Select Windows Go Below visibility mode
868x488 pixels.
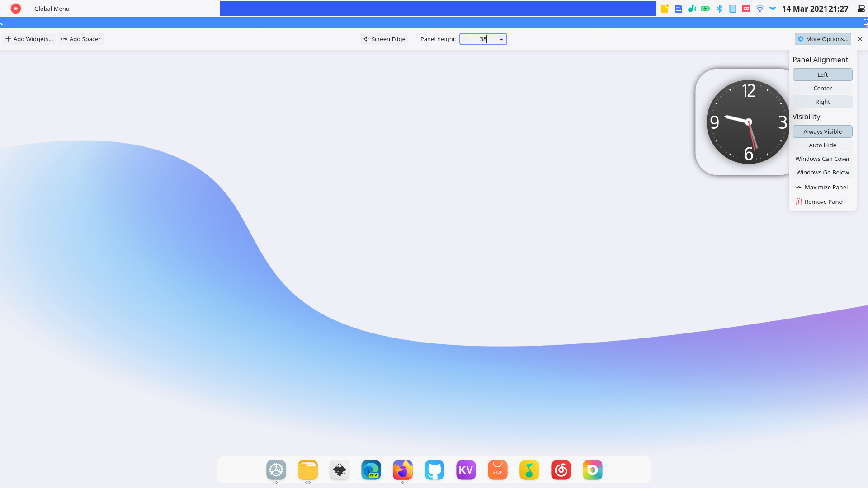coord(822,172)
